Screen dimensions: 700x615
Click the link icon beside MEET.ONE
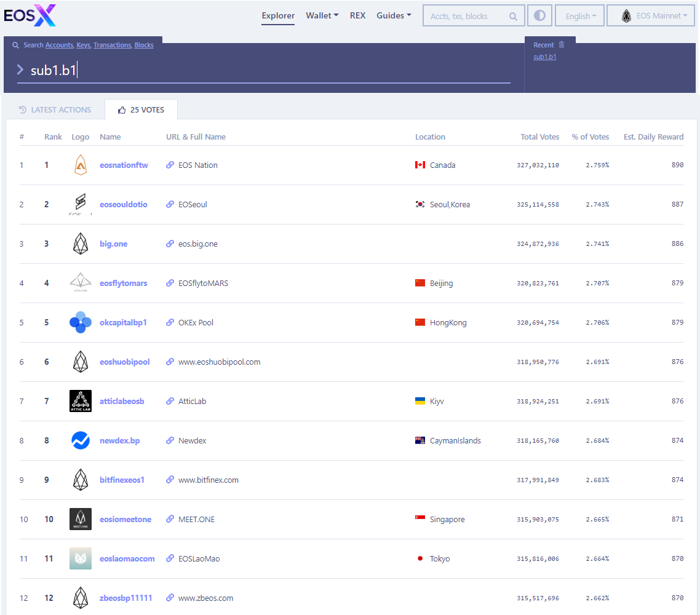point(170,519)
